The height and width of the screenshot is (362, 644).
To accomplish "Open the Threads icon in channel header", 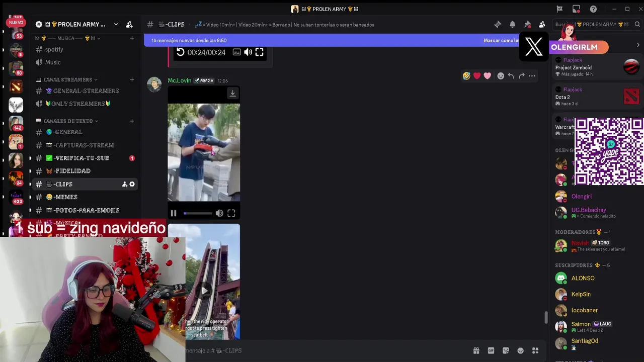I will pyautogui.click(x=498, y=24).
